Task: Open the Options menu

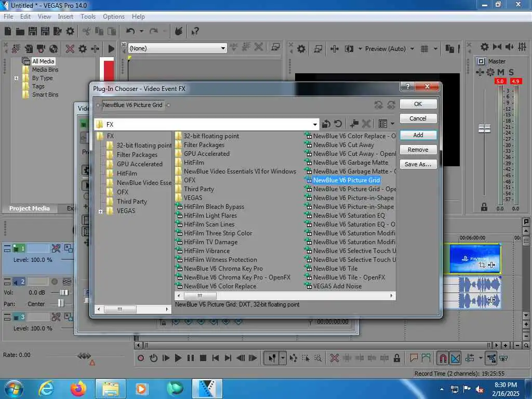Action: (114, 16)
